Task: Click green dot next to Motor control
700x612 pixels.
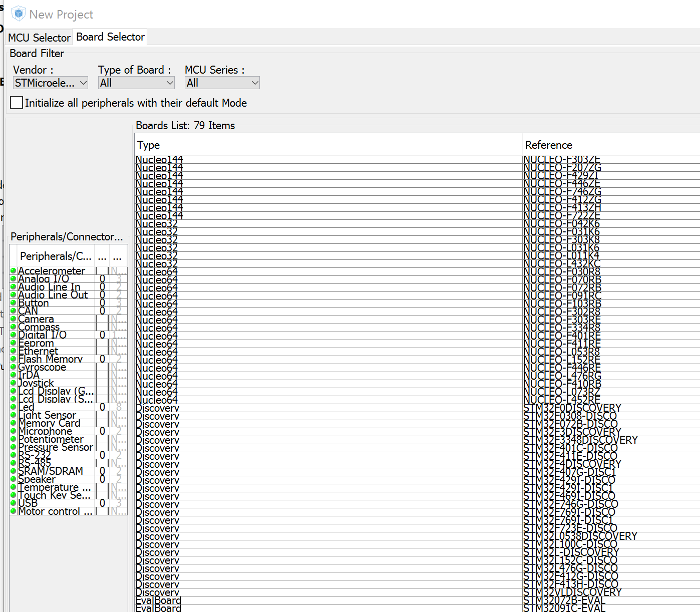Action: [14, 511]
